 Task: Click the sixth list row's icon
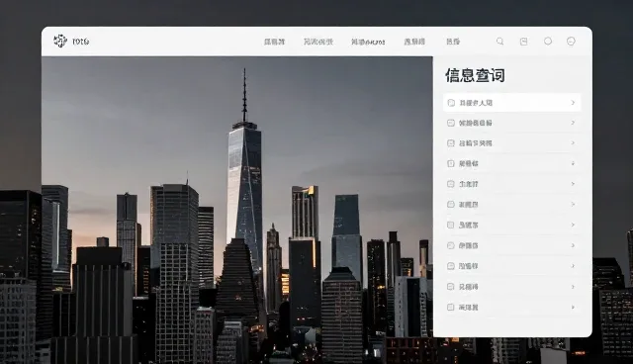(451, 205)
